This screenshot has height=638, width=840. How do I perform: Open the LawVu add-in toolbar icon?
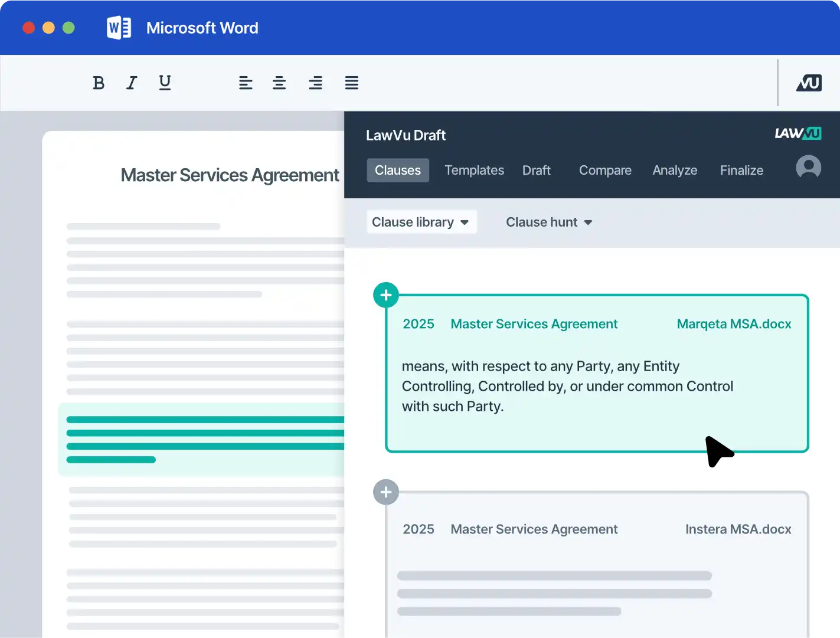click(x=809, y=83)
